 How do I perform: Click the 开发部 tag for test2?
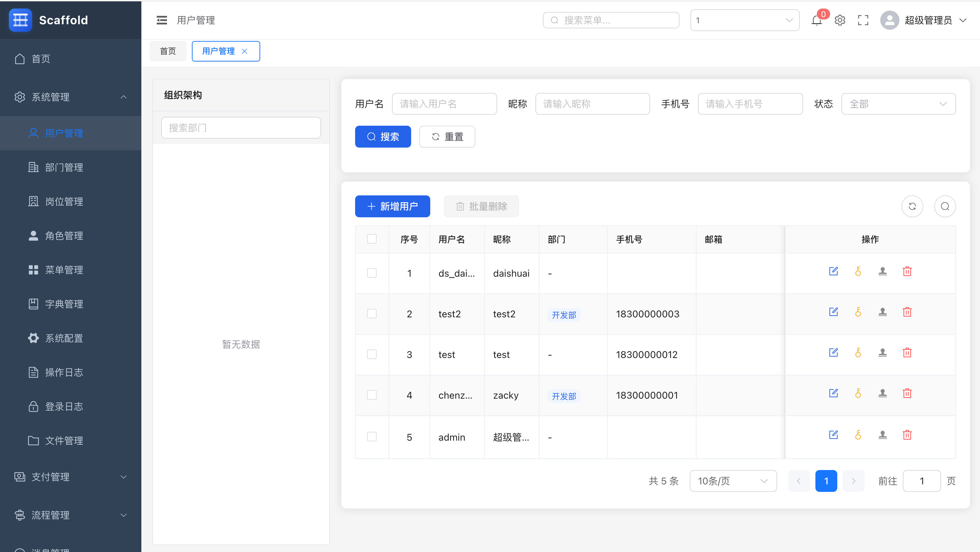click(x=564, y=315)
